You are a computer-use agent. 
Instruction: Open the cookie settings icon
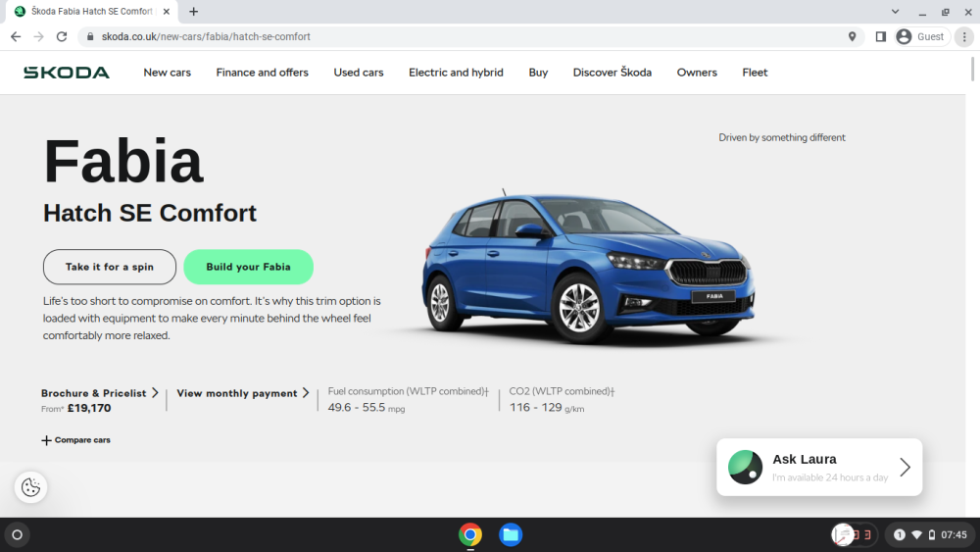click(x=30, y=487)
